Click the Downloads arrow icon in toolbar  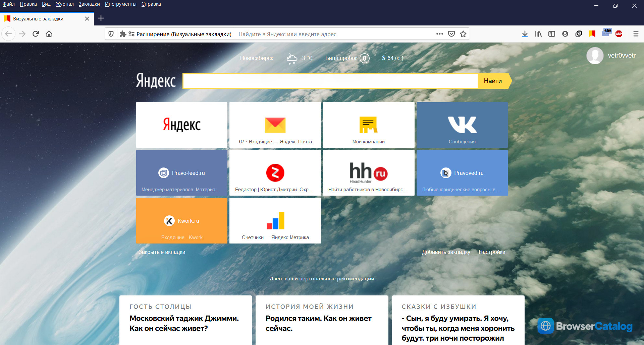(525, 34)
